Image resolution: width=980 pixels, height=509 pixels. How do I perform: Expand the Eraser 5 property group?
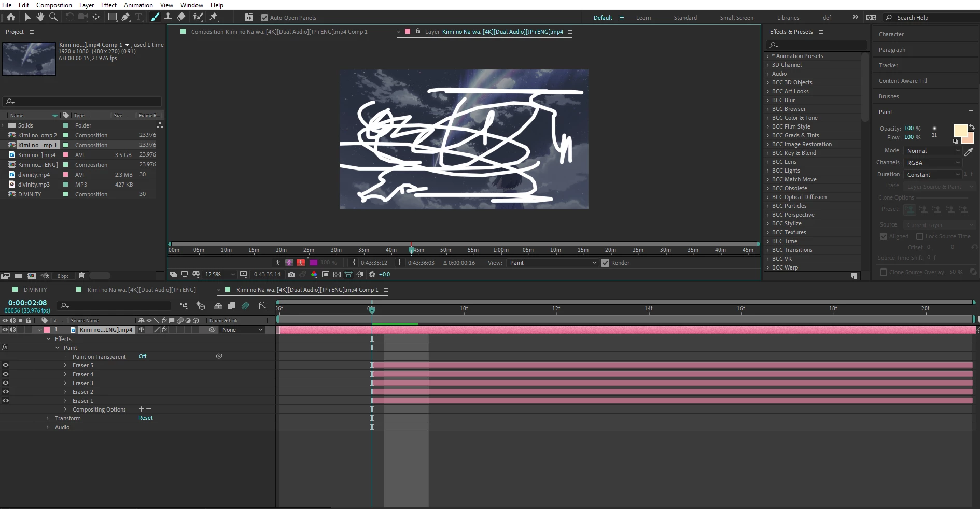coord(65,365)
